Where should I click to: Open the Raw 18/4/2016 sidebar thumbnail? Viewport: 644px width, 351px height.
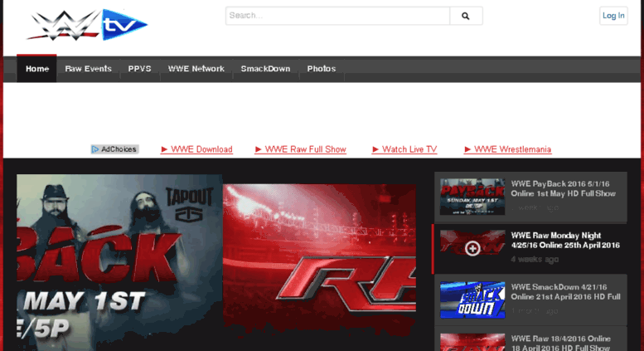tap(472, 342)
